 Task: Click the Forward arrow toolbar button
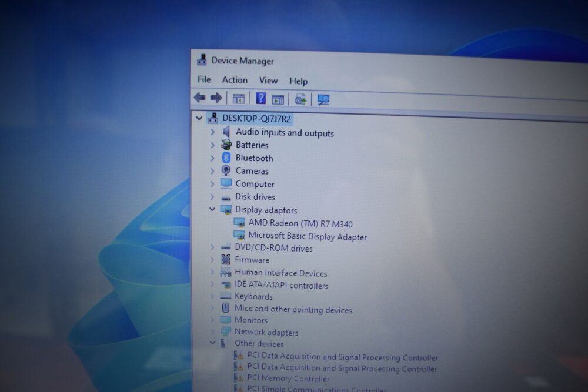click(216, 98)
